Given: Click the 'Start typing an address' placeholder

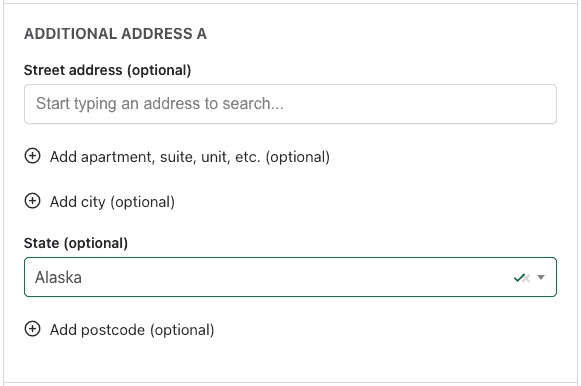Looking at the screenshot, I should coord(160,104).
